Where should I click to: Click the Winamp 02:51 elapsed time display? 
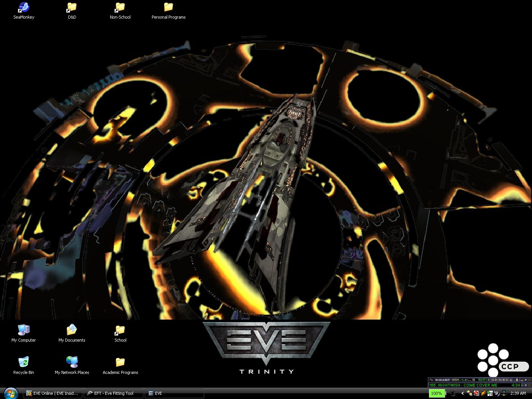pyautogui.click(x=482, y=380)
